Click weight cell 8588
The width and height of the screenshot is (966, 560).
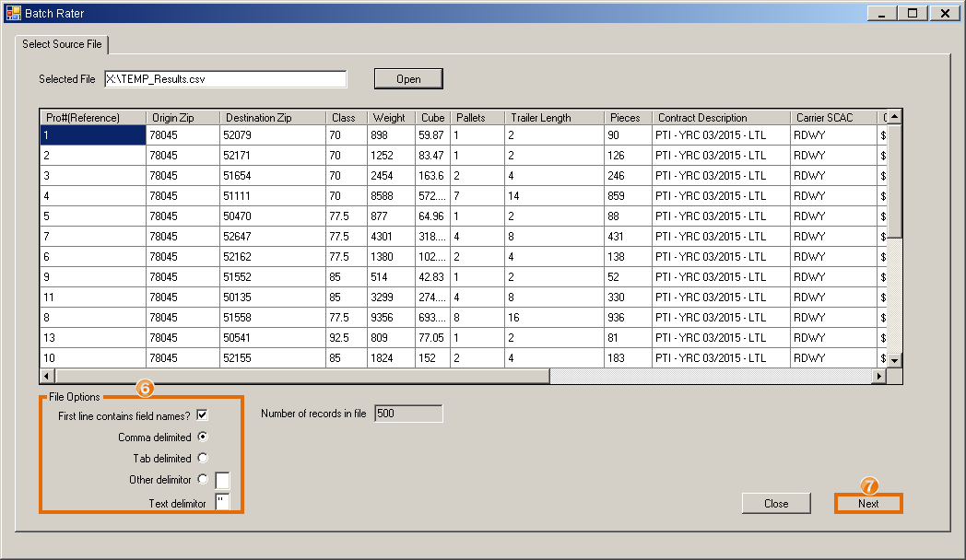pos(391,196)
